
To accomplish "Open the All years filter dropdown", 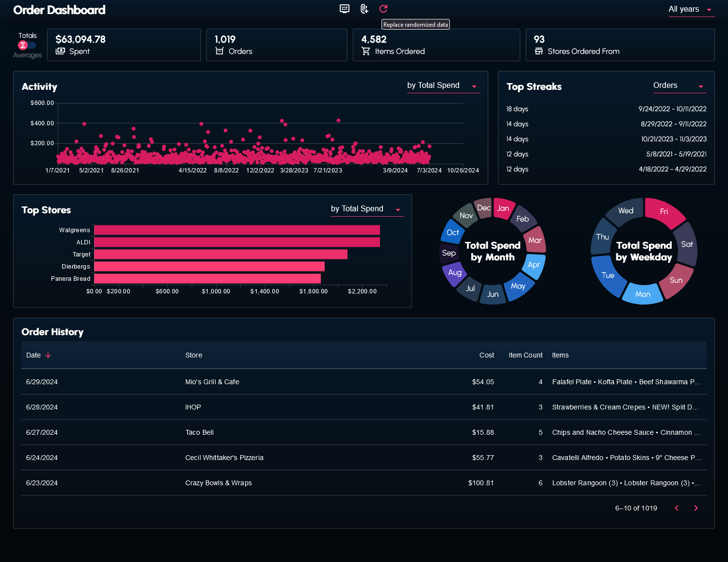I will pos(691,9).
